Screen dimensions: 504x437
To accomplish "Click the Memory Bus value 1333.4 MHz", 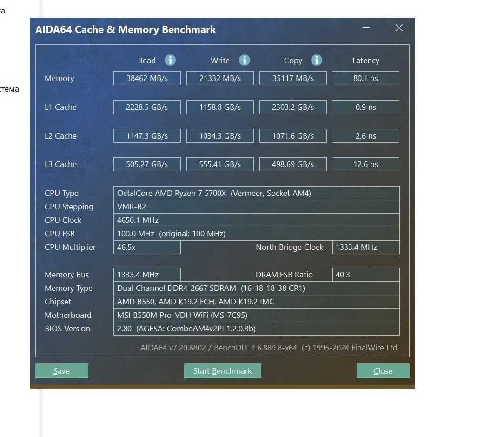I will pyautogui.click(x=147, y=275).
